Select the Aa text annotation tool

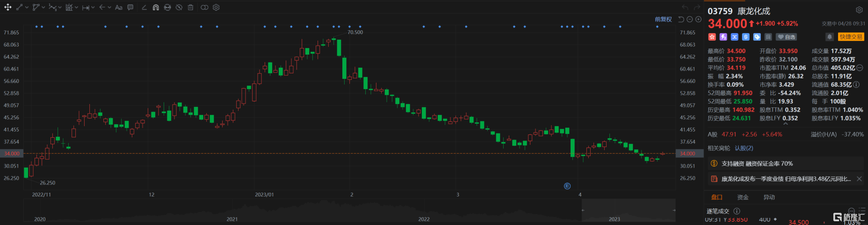point(119,7)
